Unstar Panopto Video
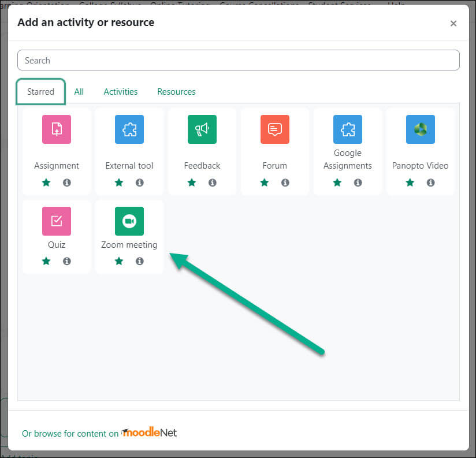This screenshot has width=476, height=458. pos(410,183)
